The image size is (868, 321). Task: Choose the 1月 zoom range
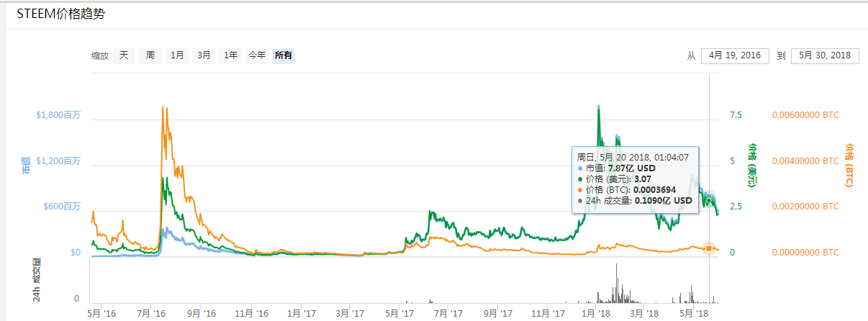pos(176,55)
